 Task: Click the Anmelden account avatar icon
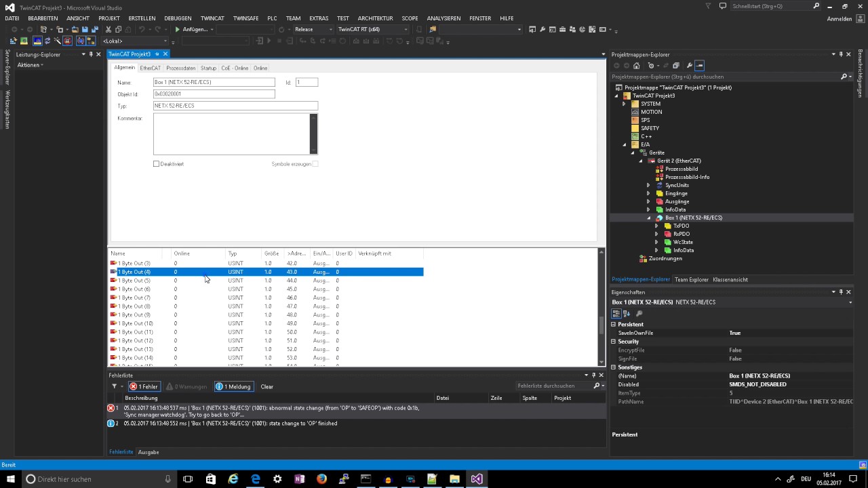tap(859, 19)
